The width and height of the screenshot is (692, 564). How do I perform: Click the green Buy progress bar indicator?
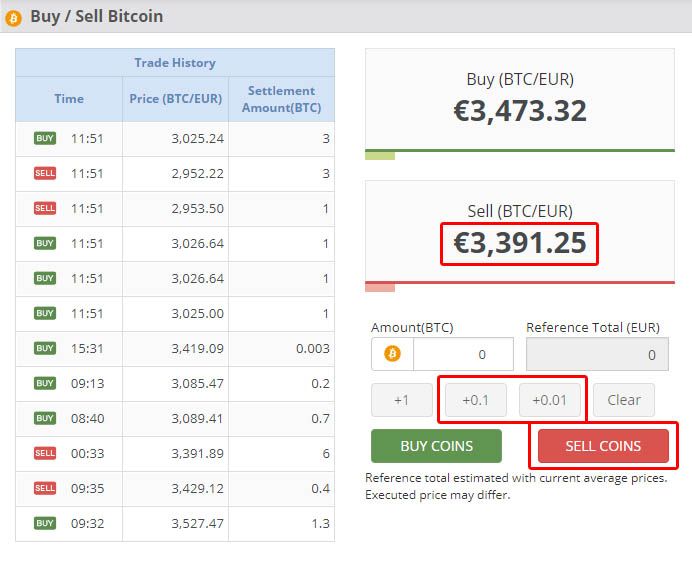coord(380,156)
